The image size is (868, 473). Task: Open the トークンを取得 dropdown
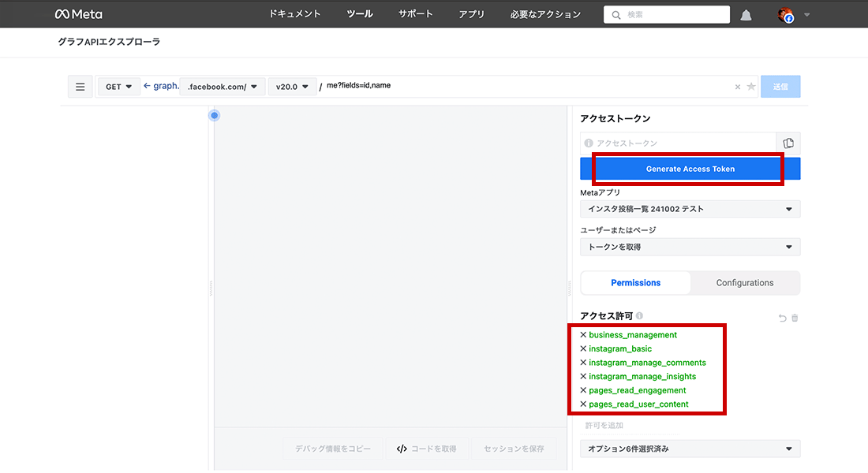tap(690, 247)
